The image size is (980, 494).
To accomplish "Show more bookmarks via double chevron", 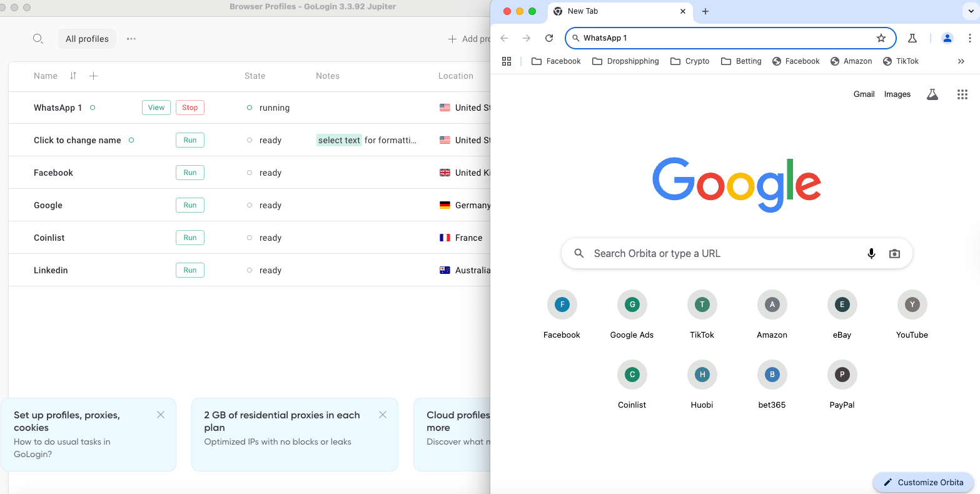I will [x=961, y=61].
